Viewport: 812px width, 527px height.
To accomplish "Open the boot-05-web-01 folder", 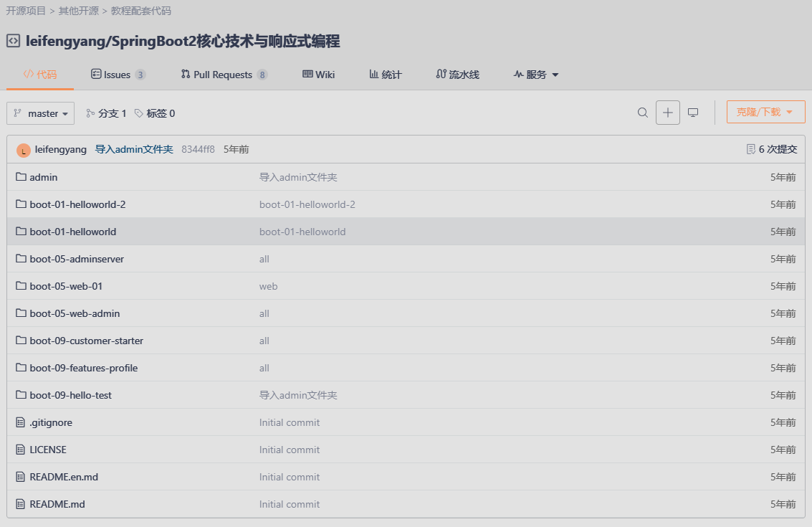I will click(66, 286).
